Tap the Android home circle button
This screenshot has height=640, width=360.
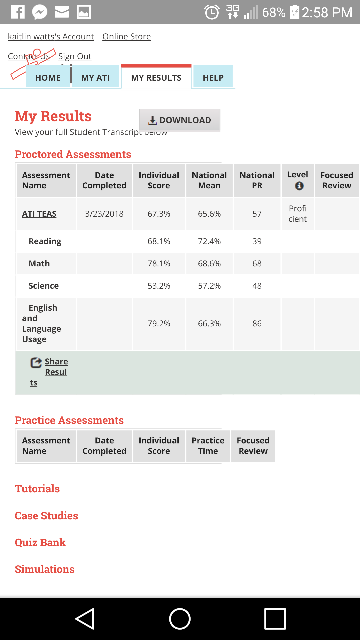(x=180, y=619)
